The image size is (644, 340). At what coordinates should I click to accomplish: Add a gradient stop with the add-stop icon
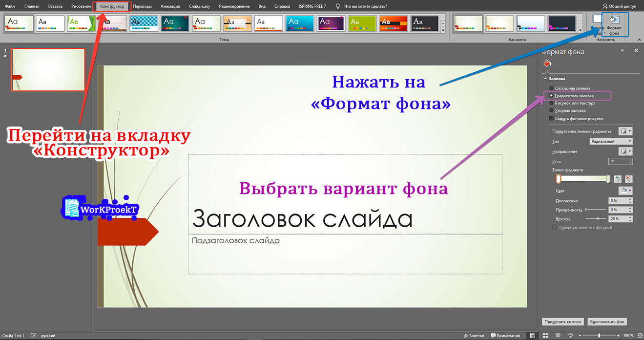click(618, 178)
